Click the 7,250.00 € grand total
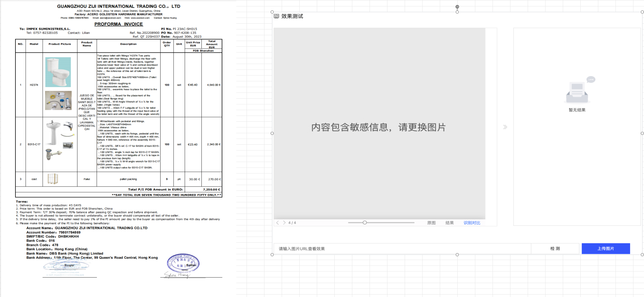 (211, 189)
